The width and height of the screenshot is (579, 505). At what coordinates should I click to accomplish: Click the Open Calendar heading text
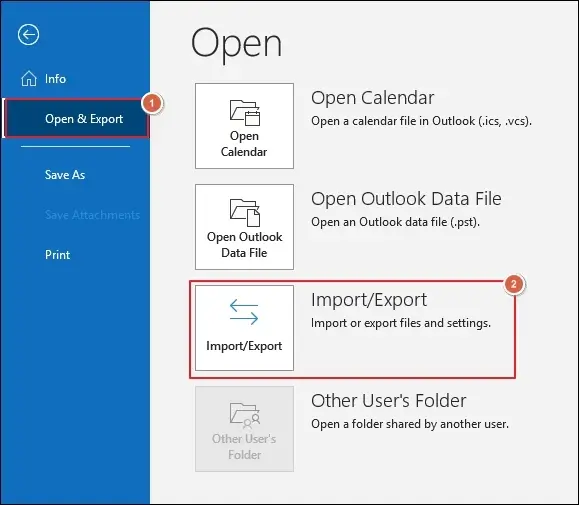point(373,98)
